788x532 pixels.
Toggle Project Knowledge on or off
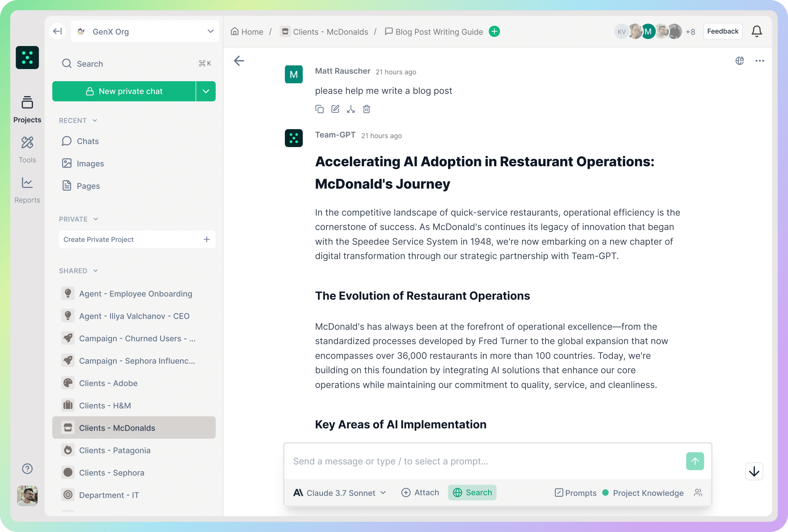(643, 493)
